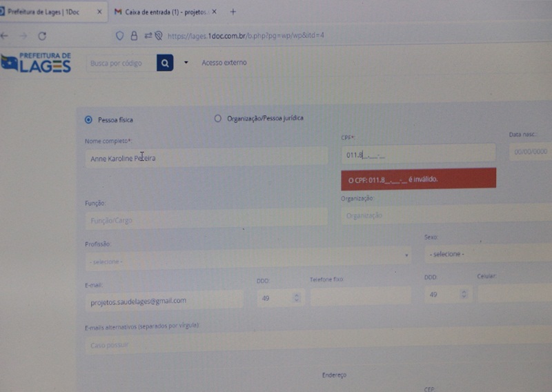Image resolution: width=552 pixels, height=392 pixels.
Task: Click the Busca por código search field
Action: (x=121, y=63)
